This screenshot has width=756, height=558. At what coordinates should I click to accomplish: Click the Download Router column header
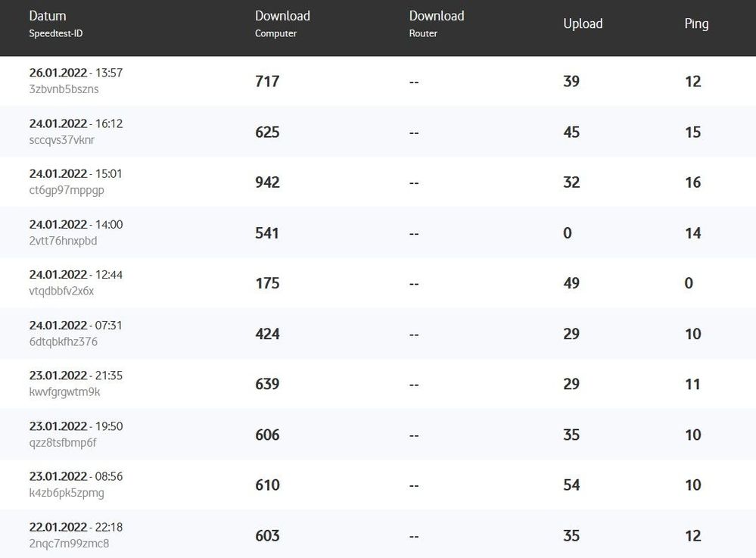coord(437,16)
